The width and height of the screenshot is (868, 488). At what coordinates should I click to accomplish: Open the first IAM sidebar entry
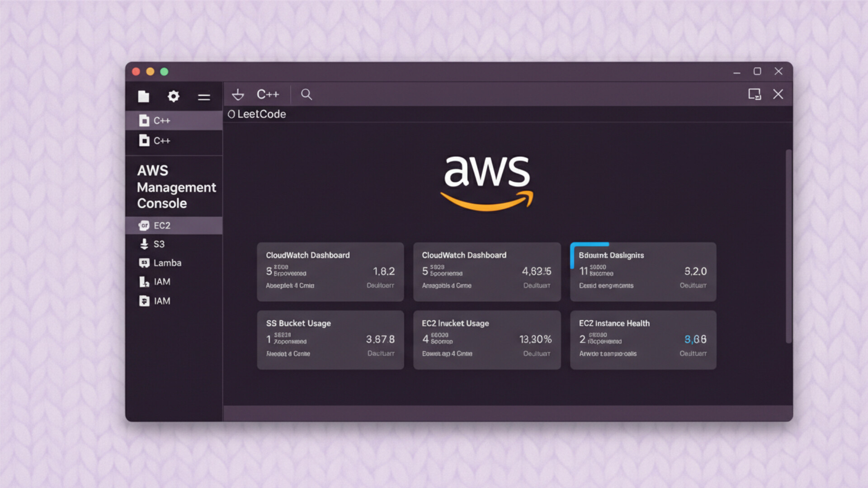coord(161,282)
